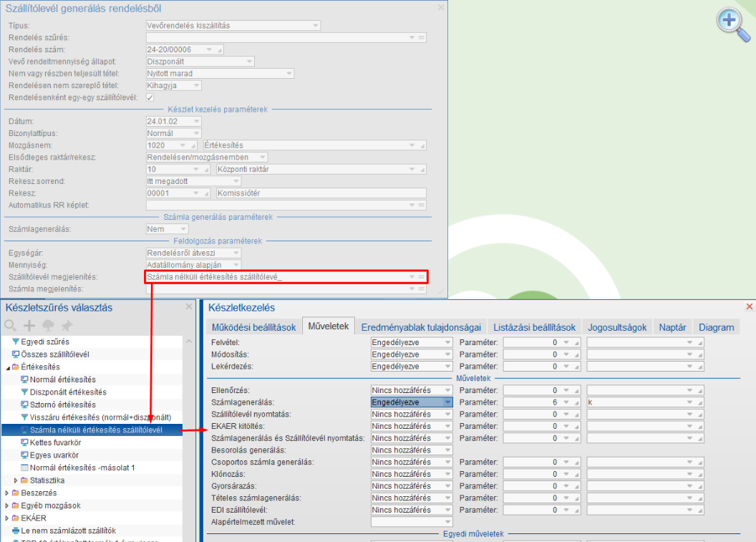This screenshot has width=756, height=542.
Task: Click the magnifier zoom icon at top right
Action: click(729, 21)
